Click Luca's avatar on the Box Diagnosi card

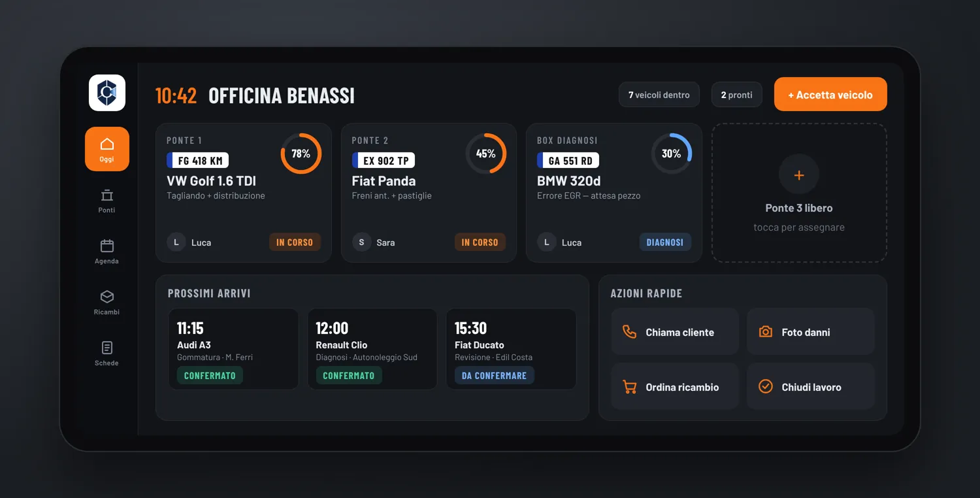[546, 242]
